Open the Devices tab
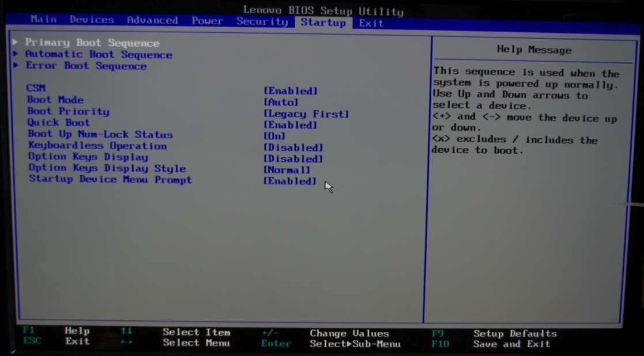This screenshot has width=644, height=356. click(92, 19)
